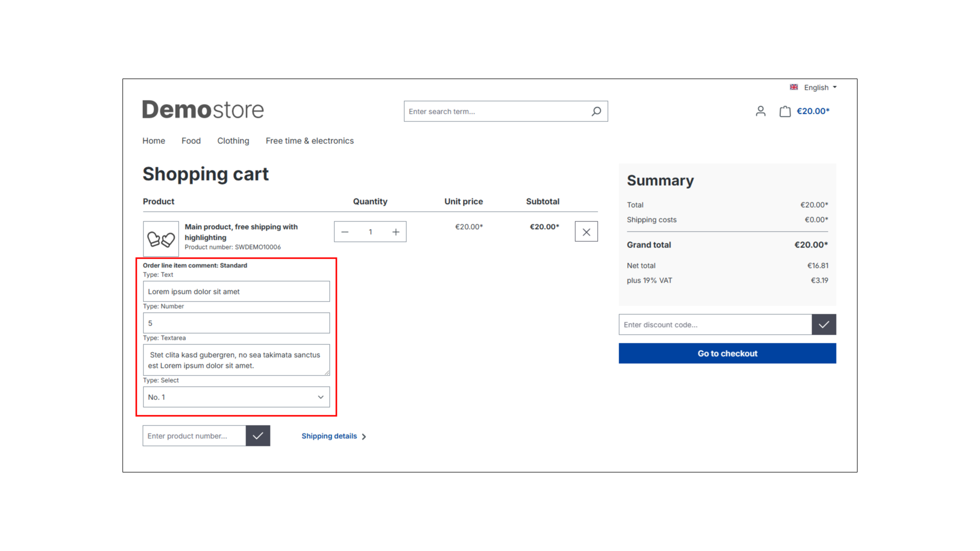
Task: Expand the 'No. 1' select dropdown
Action: 236,397
